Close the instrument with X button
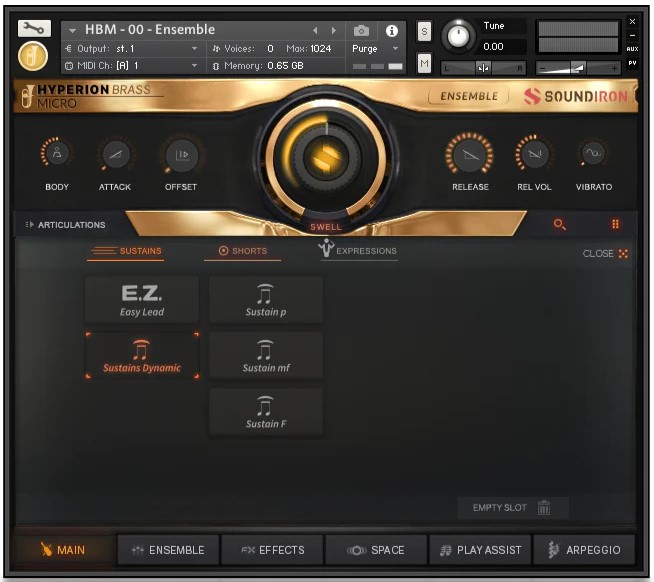 tap(632, 22)
